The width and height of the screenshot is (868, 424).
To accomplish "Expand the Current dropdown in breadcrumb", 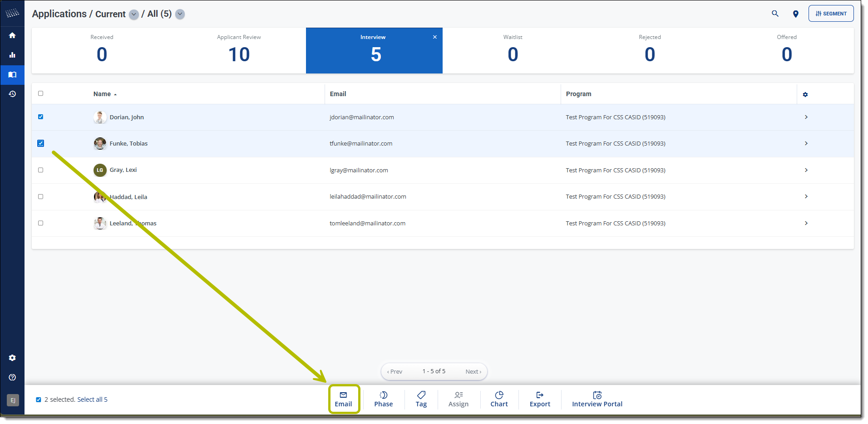I will 134,15.
